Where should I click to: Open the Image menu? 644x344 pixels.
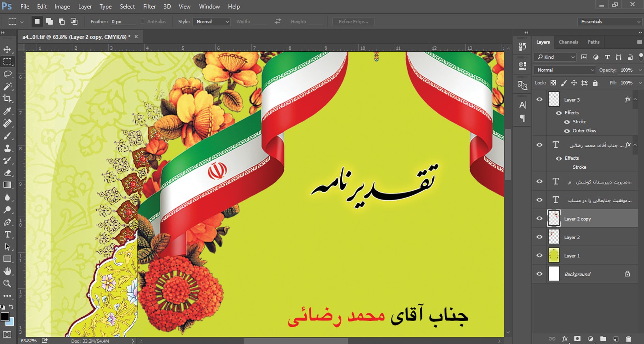(62, 6)
